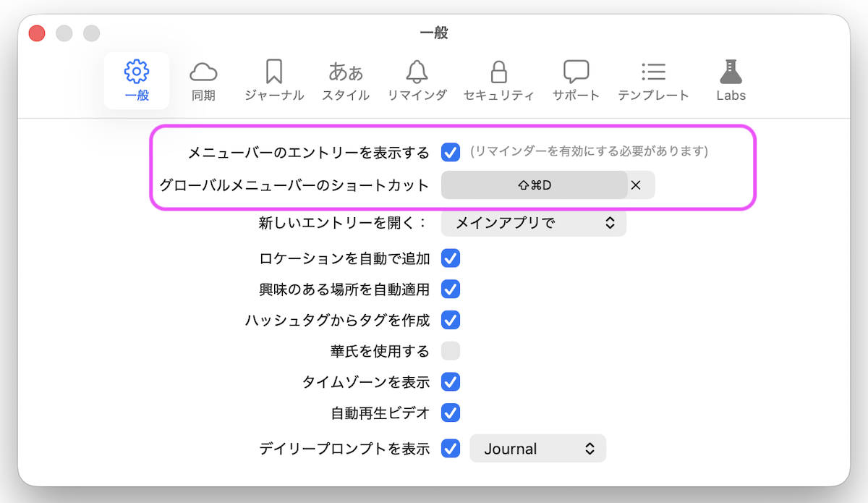Open the Journal selection dropdown

(x=538, y=448)
